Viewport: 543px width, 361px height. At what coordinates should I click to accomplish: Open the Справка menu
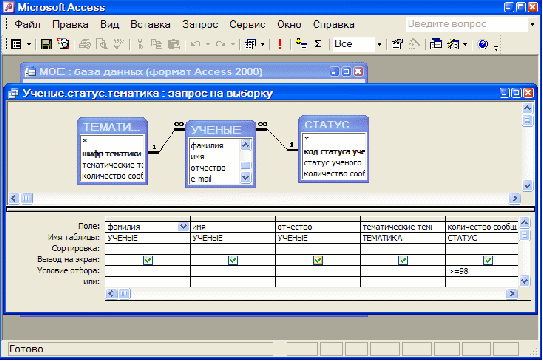pyautogui.click(x=333, y=25)
